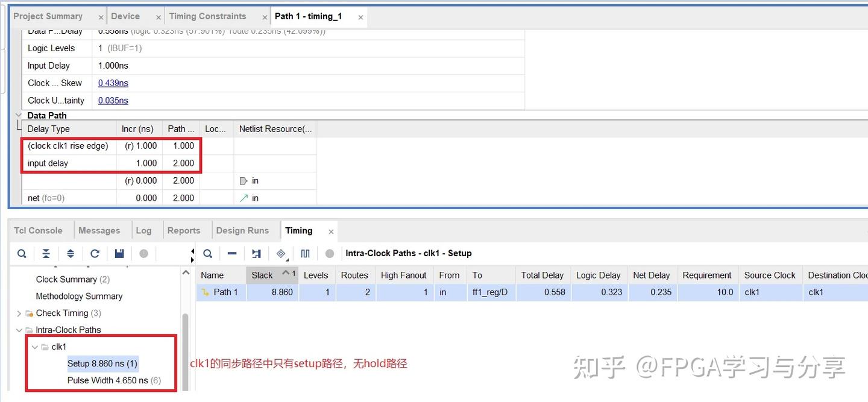The image size is (868, 402).
Task: Sort results by the Slack column
Action: point(262,275)
